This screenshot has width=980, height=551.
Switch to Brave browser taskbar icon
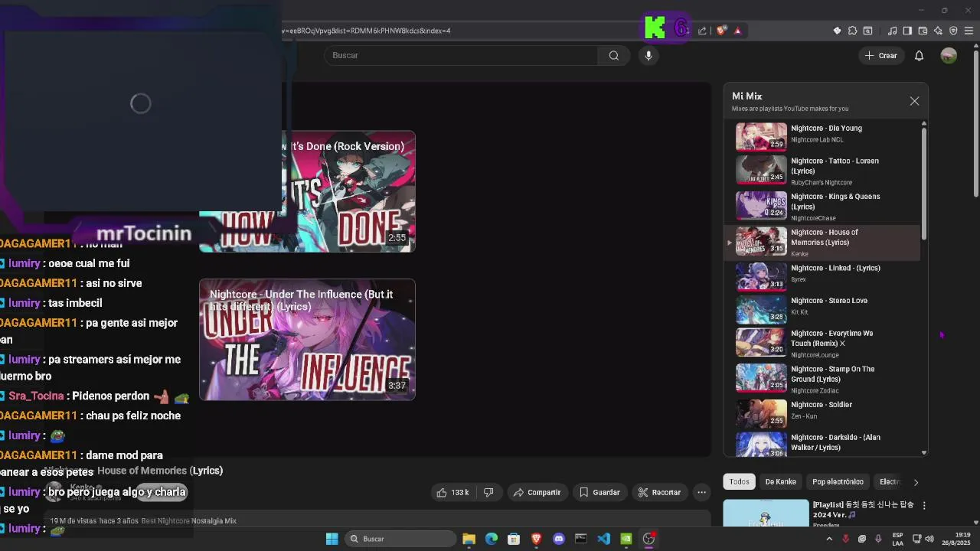pos(536,539)
